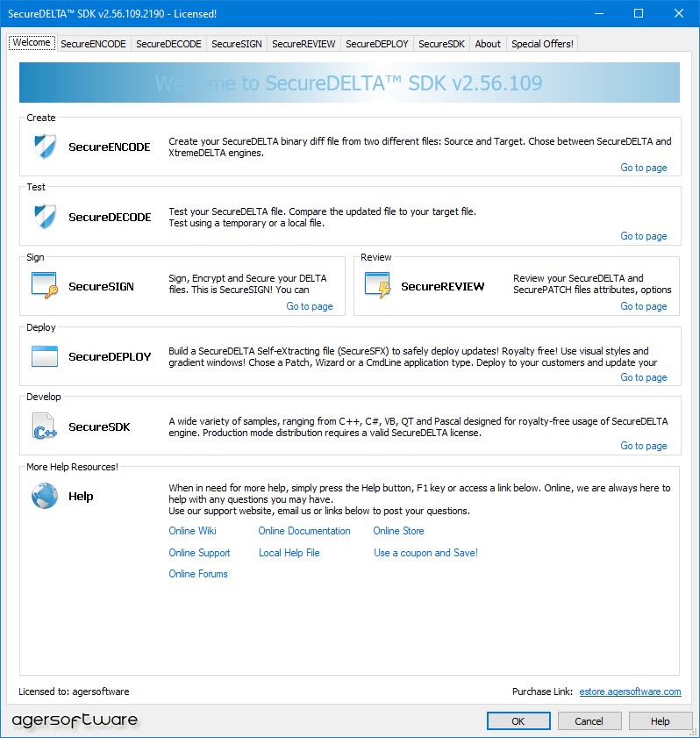Viewport: 700px width, 738px height.
Task: Click the SecureDEPLOY window icon
Action: [45, 356]
